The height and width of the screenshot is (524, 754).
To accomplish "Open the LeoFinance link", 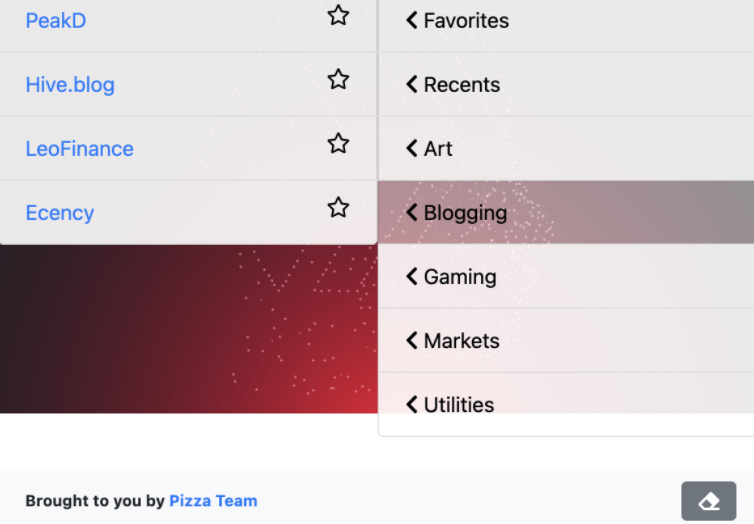I will pyautogui.click(x=79, y=149).
